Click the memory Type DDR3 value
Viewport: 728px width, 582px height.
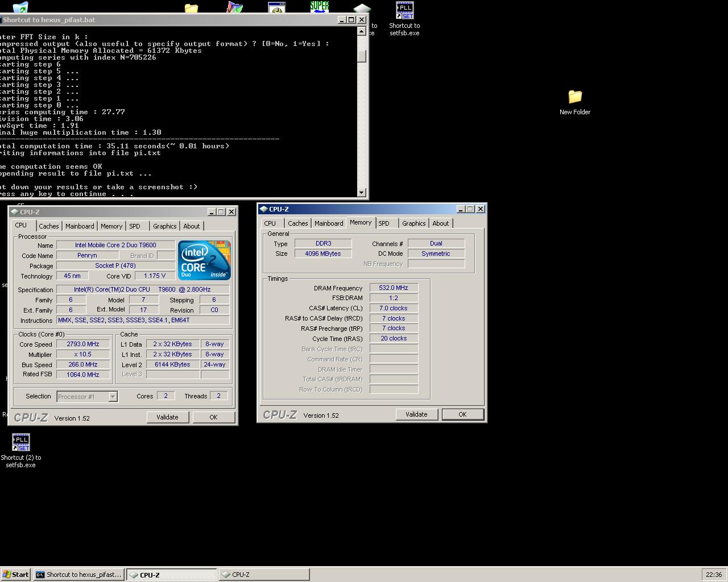(x=323, y=243)
